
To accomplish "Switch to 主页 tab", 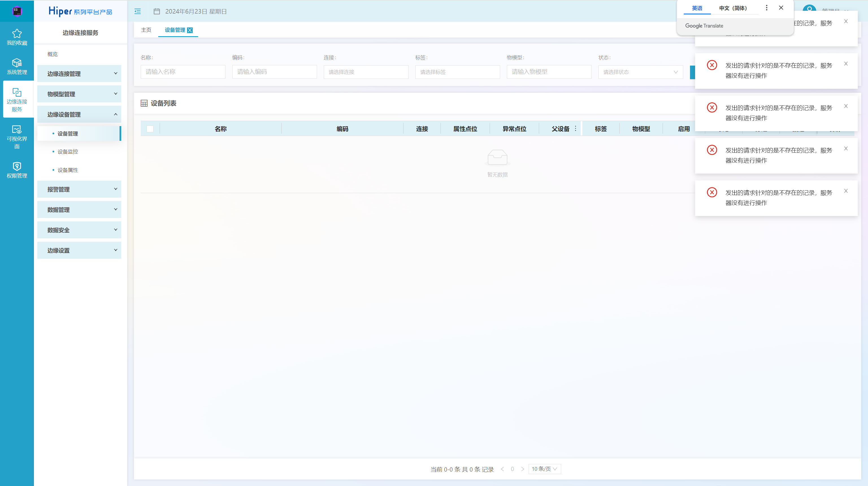I will (x=146, y=30).
